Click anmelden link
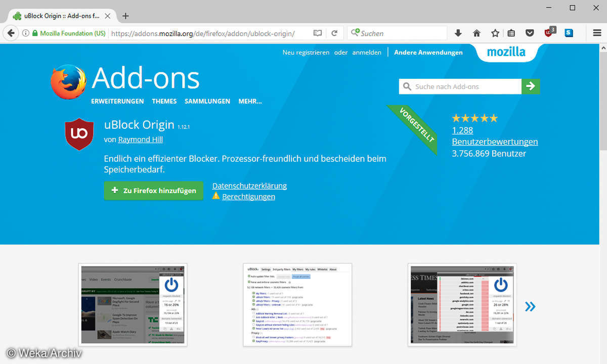This screenshot has height=364, width=607. (367, 52)
